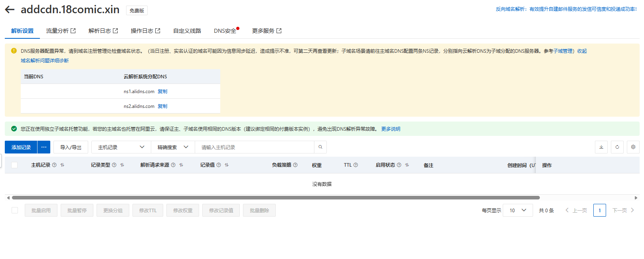Click the search magnifier icon
Image resolution: width=644 pixels, height=259 pixels.
pyautogui.click(x=320, y=147)
